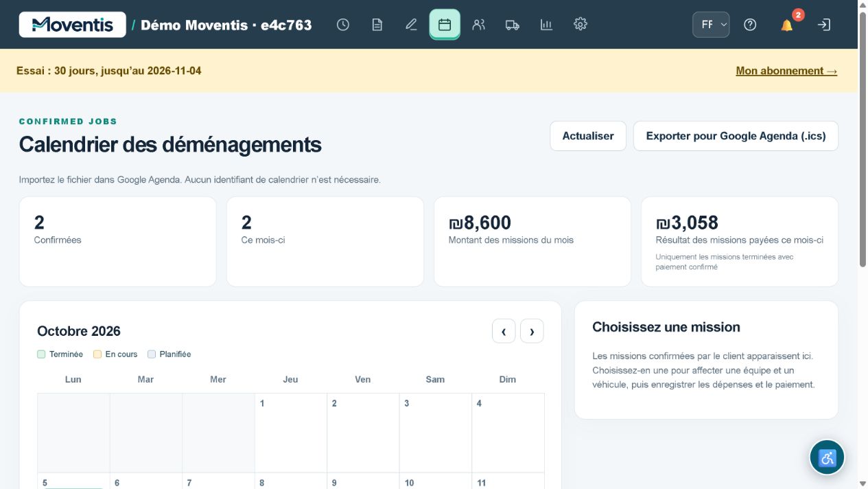Select October 3 calendar cell

point(436,433)
